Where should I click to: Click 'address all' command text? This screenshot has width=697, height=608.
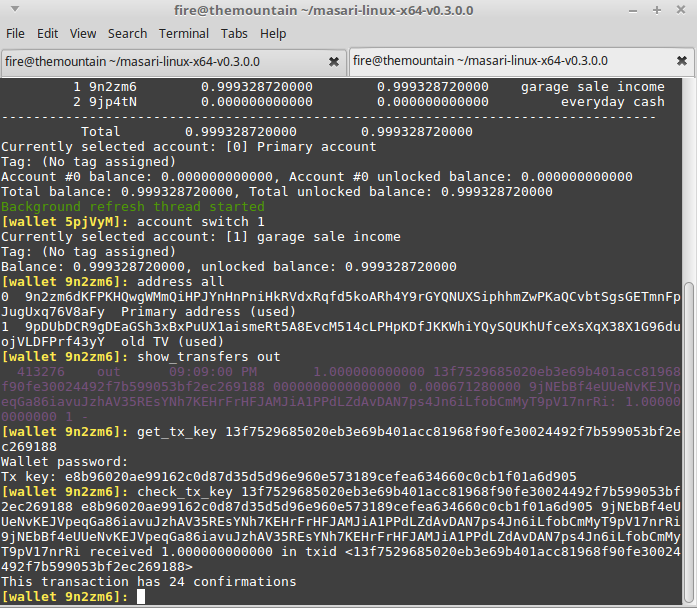click(180, 282)
